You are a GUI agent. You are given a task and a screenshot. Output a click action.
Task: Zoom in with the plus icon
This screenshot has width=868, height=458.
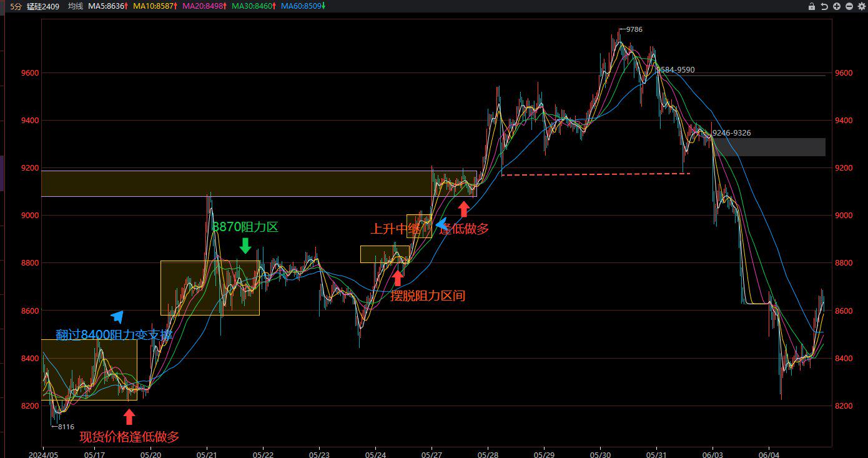(x=837, y=6)
